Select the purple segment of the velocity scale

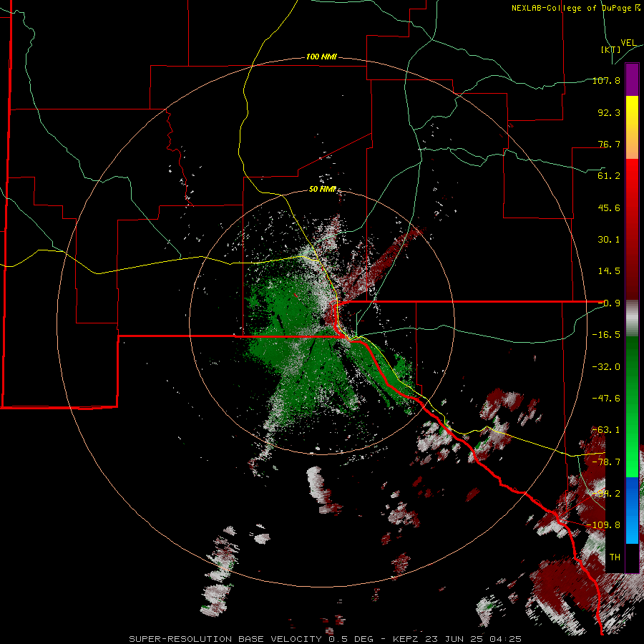point(632,79)
